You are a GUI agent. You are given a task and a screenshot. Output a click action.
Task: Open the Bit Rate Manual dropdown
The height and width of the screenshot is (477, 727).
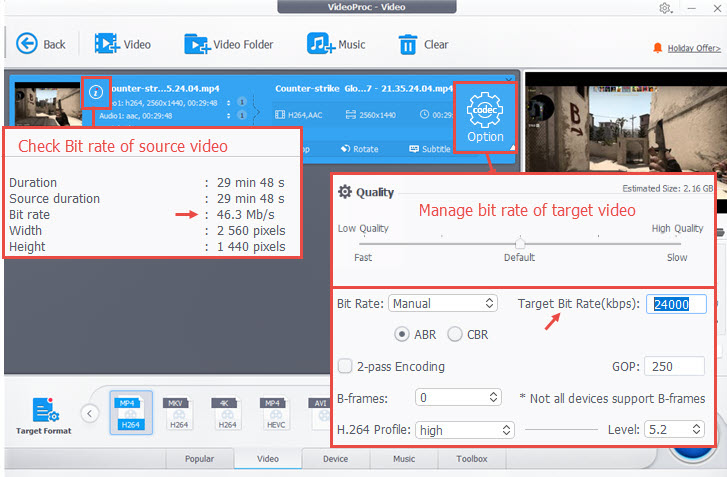(443, 304)
